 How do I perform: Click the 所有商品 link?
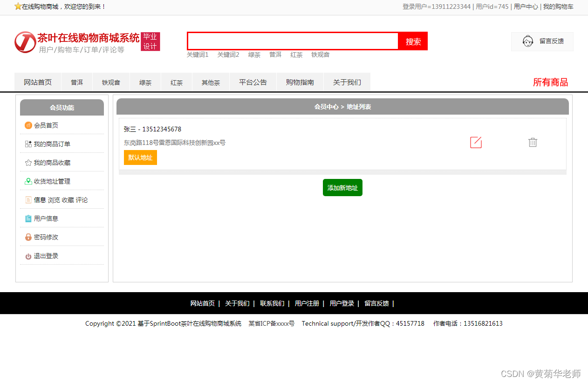pos(550,82)
